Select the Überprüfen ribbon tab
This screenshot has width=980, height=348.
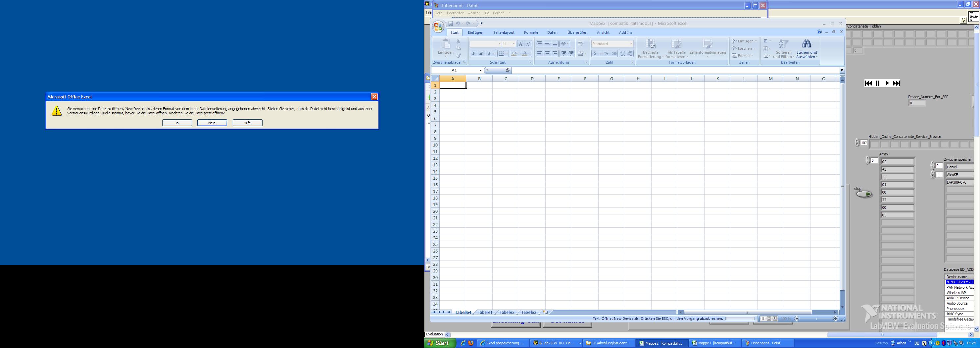[577, 32]
